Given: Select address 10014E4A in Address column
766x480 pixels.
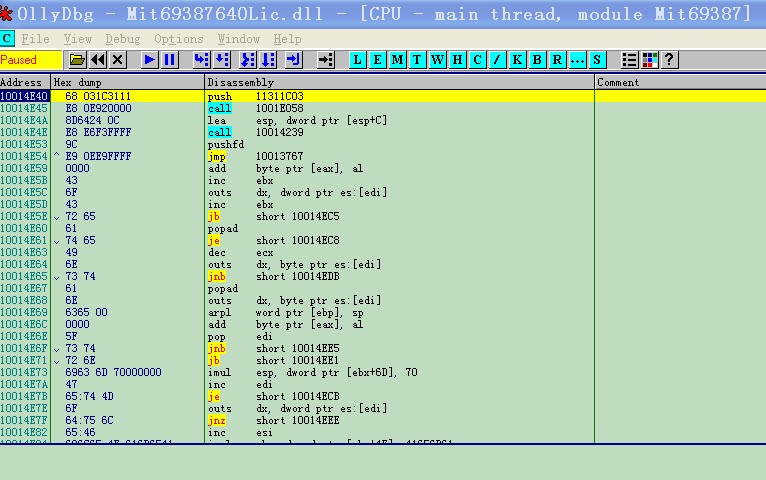Looking at the screenshot, I should pyautogui.click(x=24, y=120).
